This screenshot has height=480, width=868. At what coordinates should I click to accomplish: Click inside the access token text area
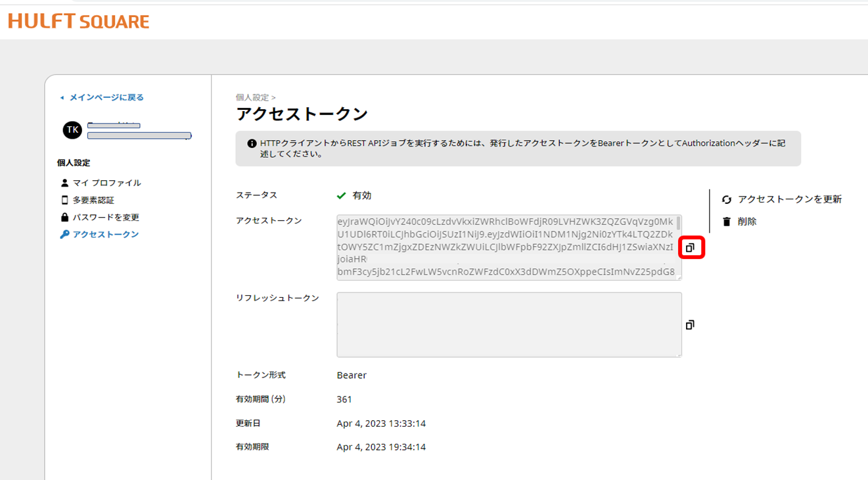[x=506, y=247]
